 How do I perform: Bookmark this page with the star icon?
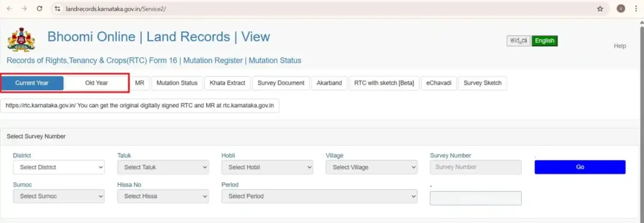600,9
